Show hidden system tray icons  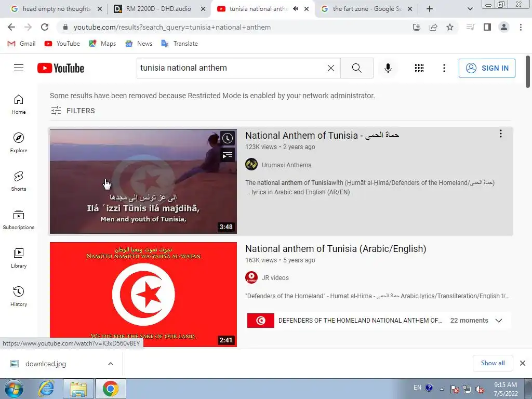coord(442,389)
